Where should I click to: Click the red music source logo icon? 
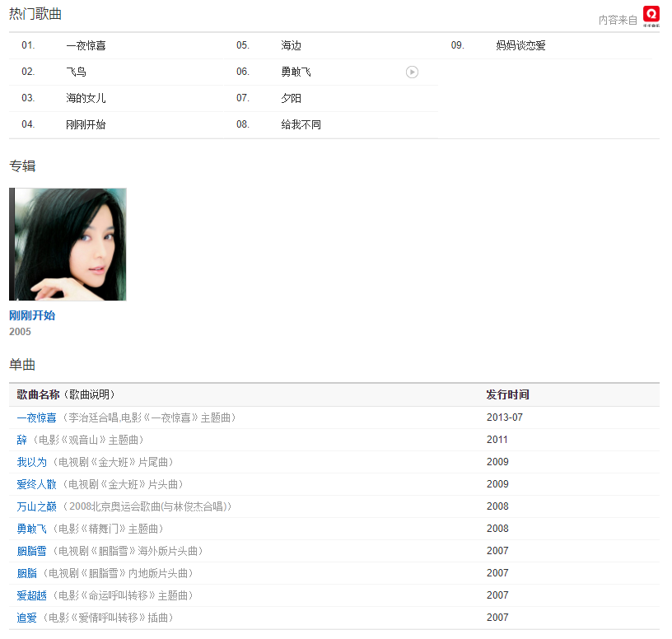click(651, 16)
